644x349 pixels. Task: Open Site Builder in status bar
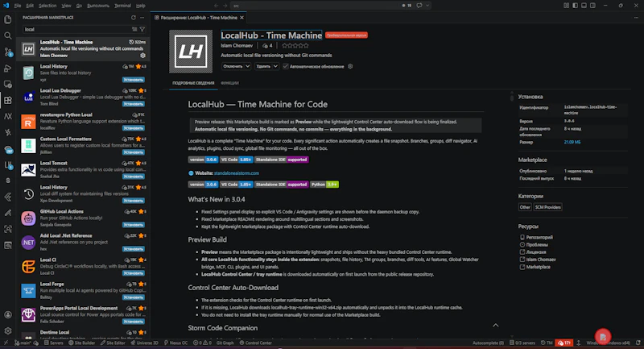coord(82,343)
